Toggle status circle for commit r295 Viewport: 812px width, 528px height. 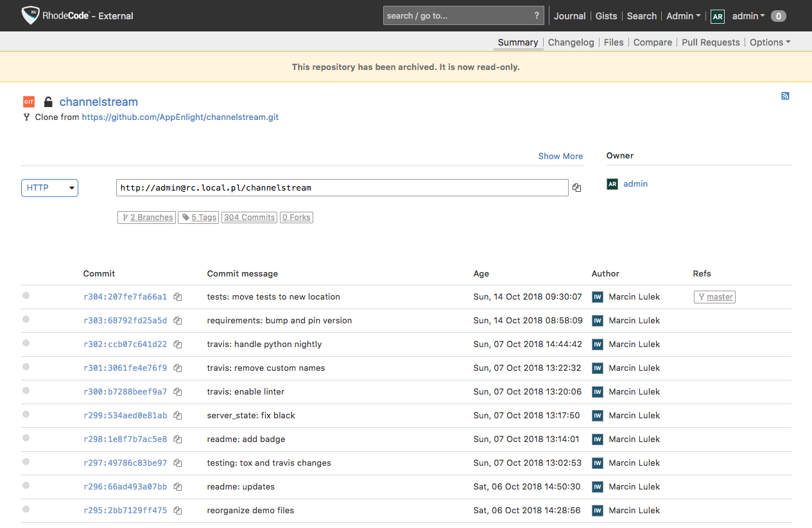(x=26, y=509)
